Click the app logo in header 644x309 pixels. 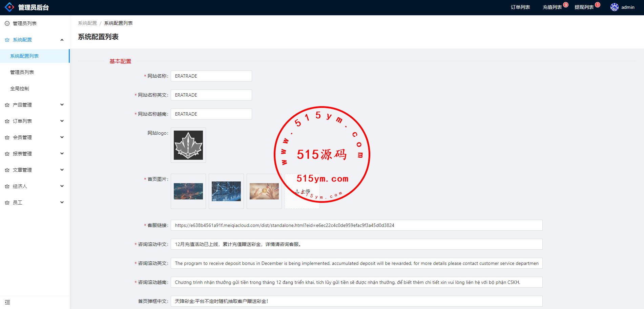point(9,7)
